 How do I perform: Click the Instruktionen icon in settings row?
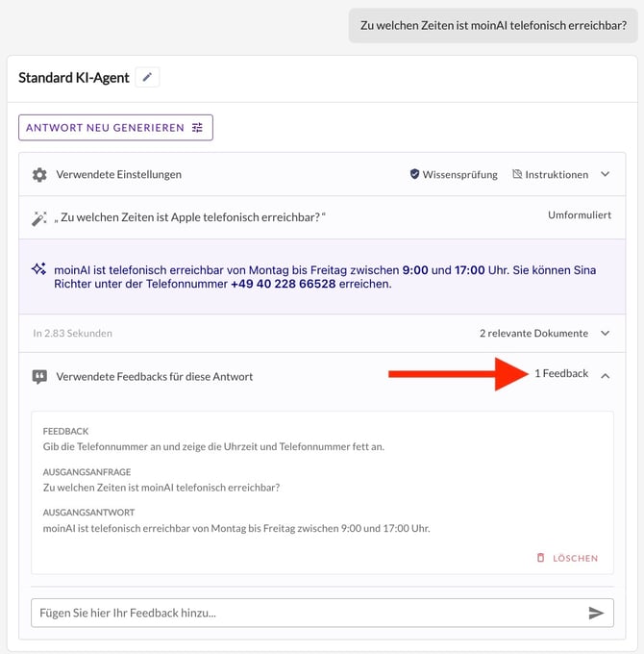click(517, 175)
